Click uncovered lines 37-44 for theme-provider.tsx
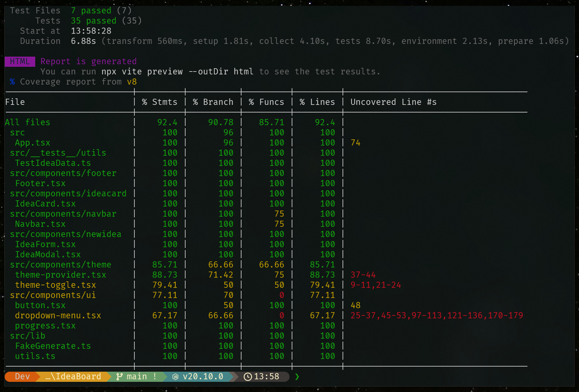579x392 pixels. (x=363, y=275)
